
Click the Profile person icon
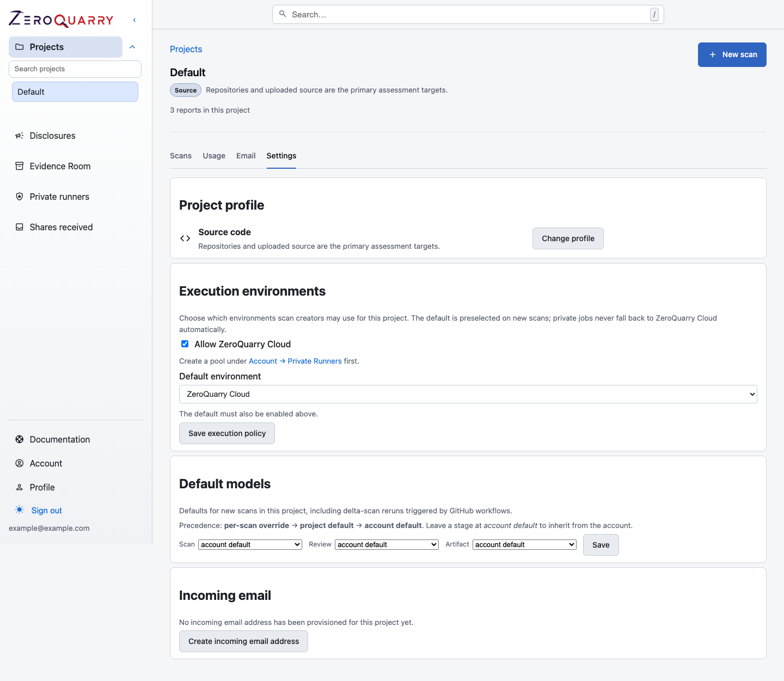(x=20, y=487)
